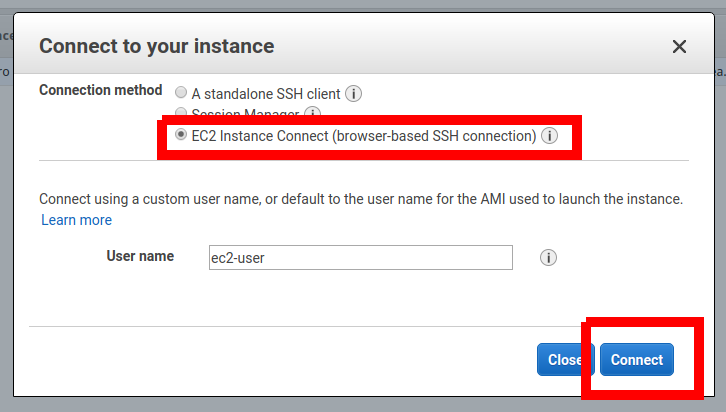Click info icon beside standalone SSH client
Image resolution: width=726 pixels, height=412 pixels.
coord(353,93)
